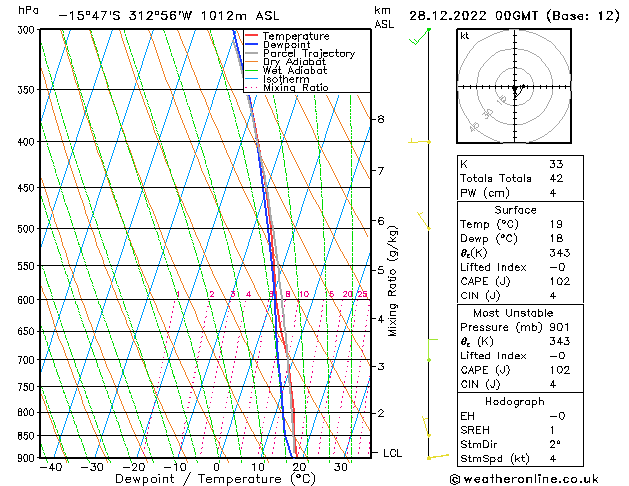This screenshot has width=629, height=486.
Task: Click the kt label in hodograph
Action: click(x=465, y=36)
